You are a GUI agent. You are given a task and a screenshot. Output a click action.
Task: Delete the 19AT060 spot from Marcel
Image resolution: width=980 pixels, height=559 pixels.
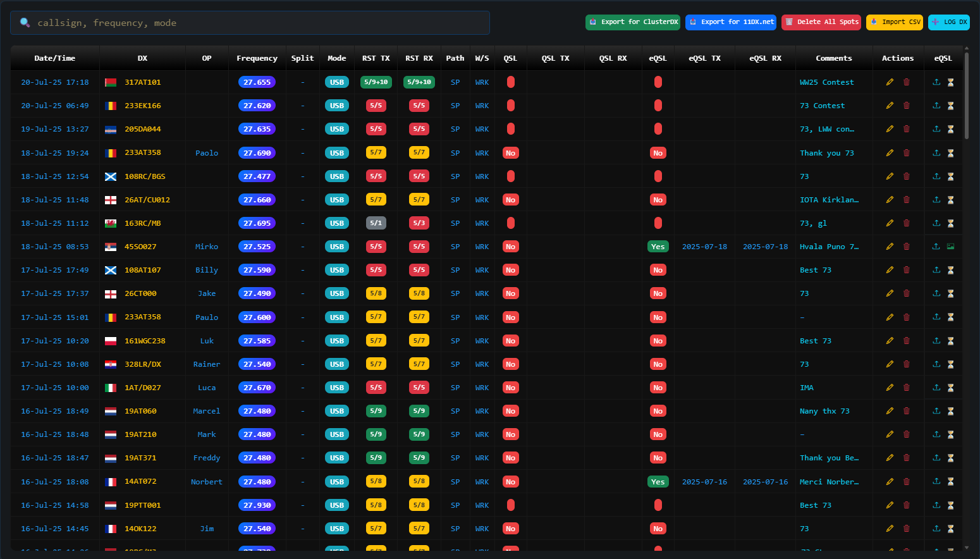906,410
